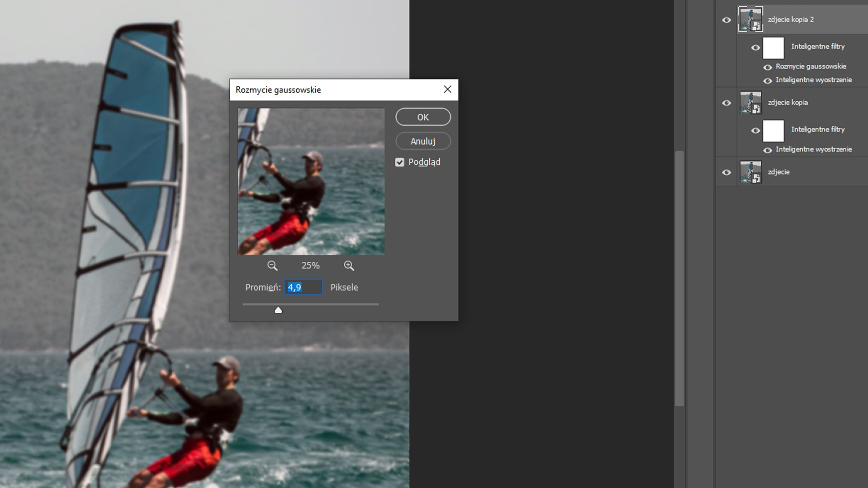The image size is (868, 488).
Task: Close the Rozmycie gaussowskie dialog
Action: [447, 89]
